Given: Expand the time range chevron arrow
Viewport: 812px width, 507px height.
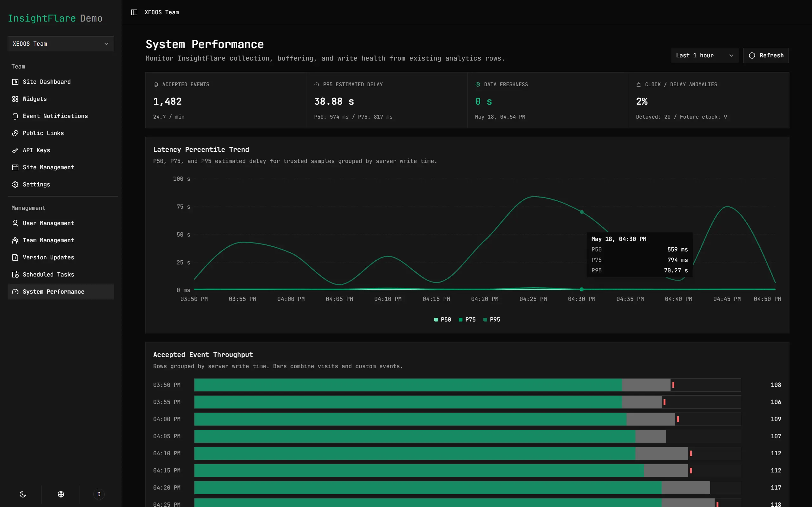Looking at the screenshot, I should 731,56.
